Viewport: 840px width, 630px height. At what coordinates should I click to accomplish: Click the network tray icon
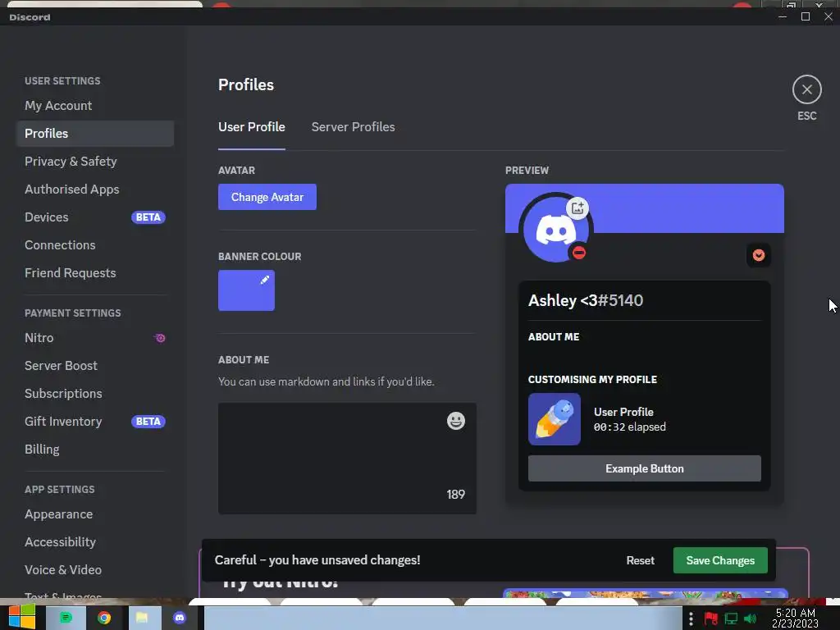731,619
